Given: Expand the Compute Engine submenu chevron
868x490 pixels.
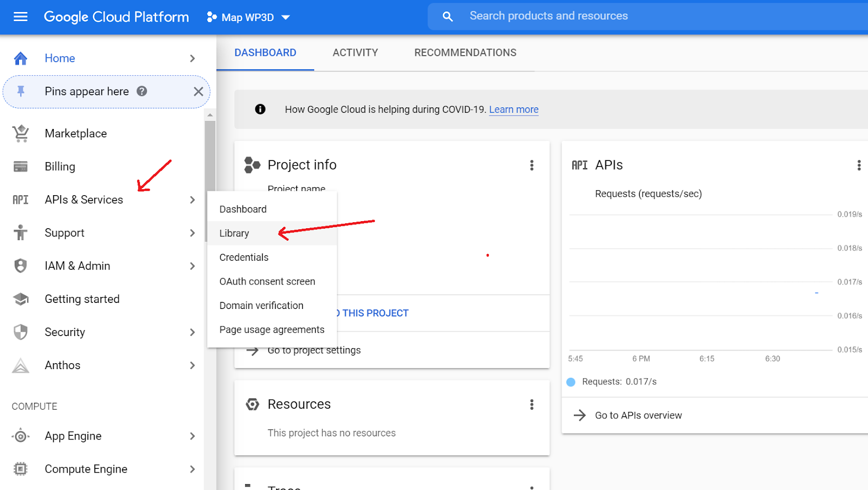Looking at the screenshot, I should point(193,469).
